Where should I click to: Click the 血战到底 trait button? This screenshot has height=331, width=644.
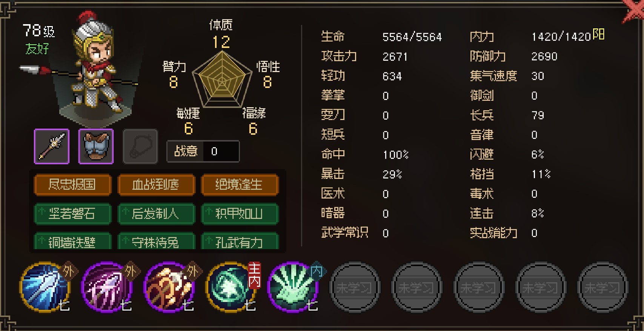click(x=156, y=185)
